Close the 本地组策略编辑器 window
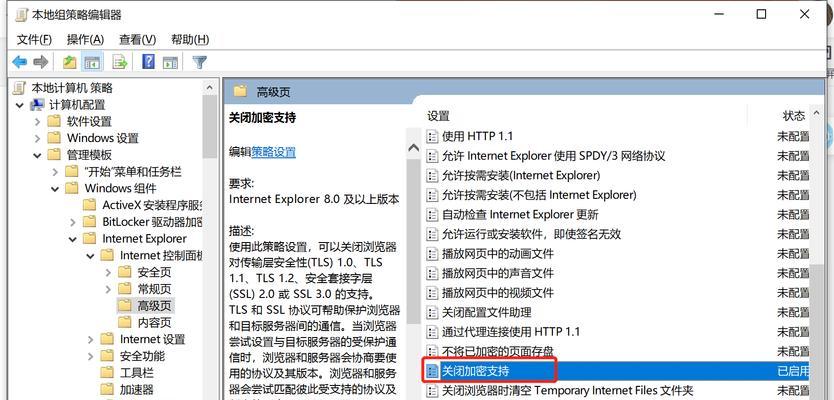 (805, 14)
